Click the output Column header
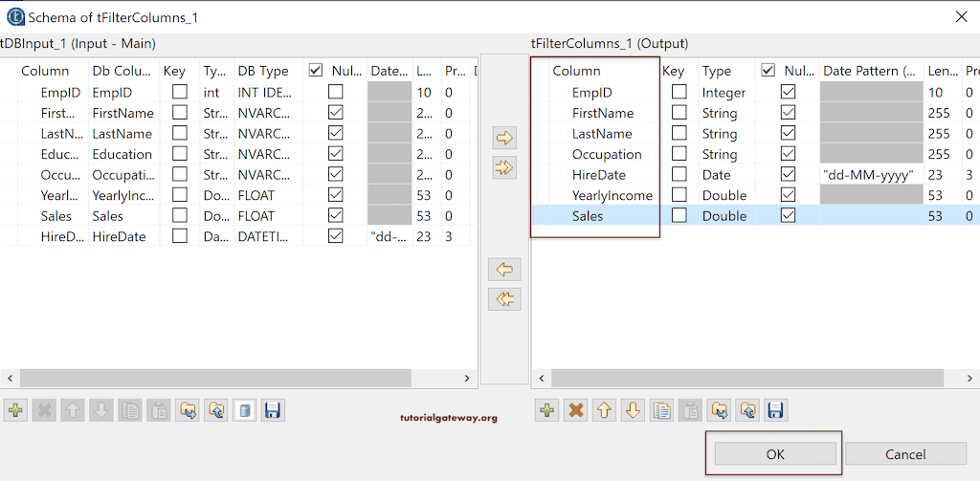980x481 pixels. point(576,71)
